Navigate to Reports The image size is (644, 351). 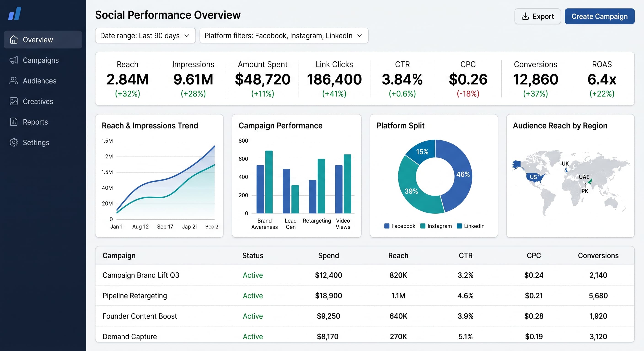(x=43, y=122)
